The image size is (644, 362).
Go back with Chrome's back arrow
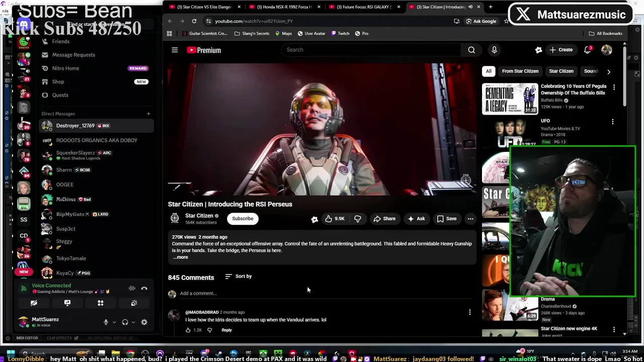[x=170, y=21]
